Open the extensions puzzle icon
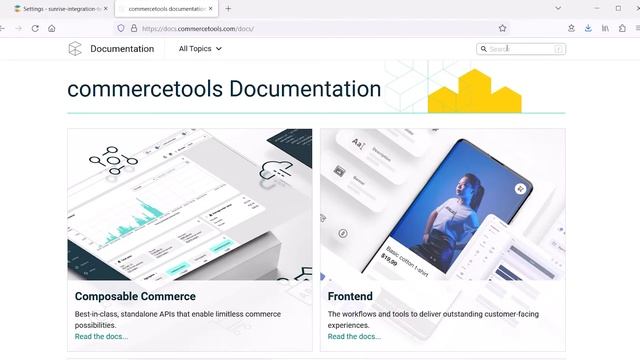 click(622, 28)
